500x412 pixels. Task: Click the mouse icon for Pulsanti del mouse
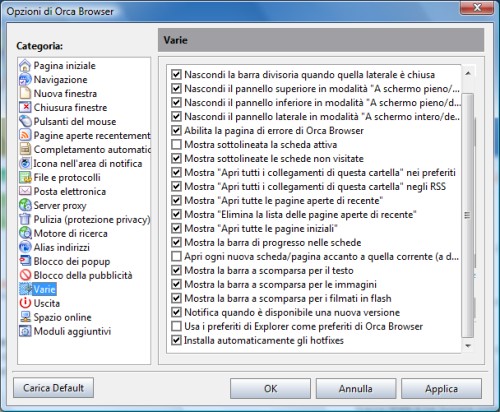pyautogui.click(x=25, y=121)
